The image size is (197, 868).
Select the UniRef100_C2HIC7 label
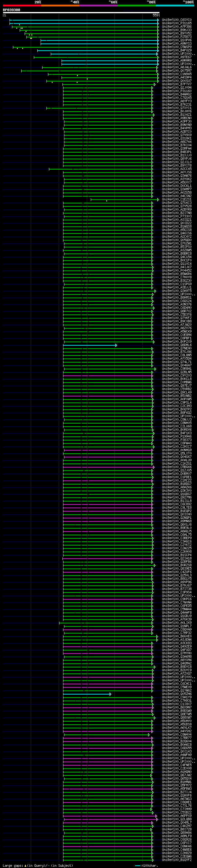pyautogui.click(x=177, y=447)
